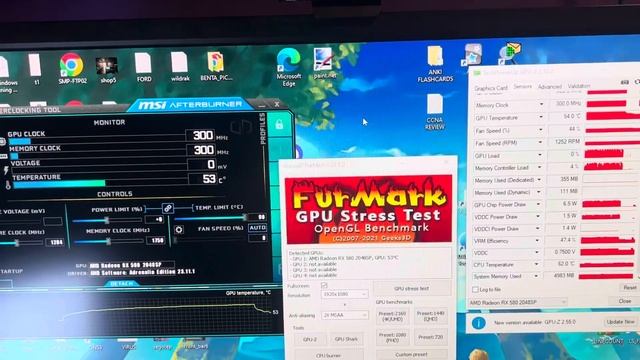Run the Preset:720 benchmark
Screen dimensions: 640x360
(x=431, y=337)
